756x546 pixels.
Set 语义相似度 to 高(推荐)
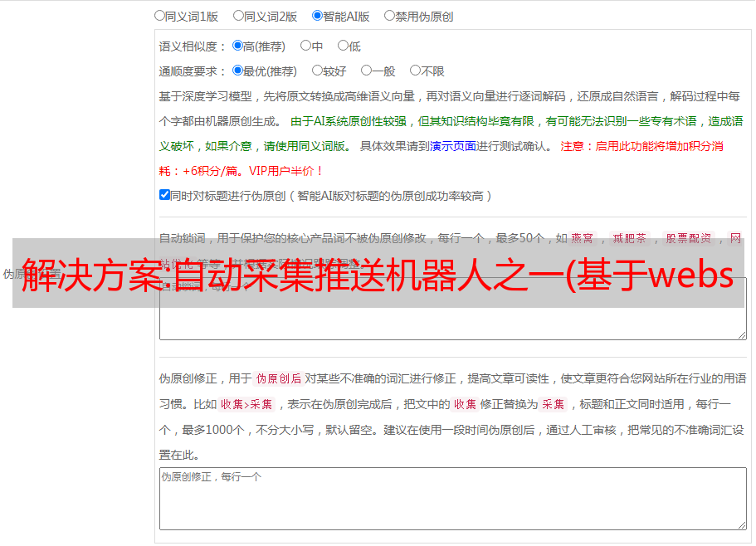237,46
